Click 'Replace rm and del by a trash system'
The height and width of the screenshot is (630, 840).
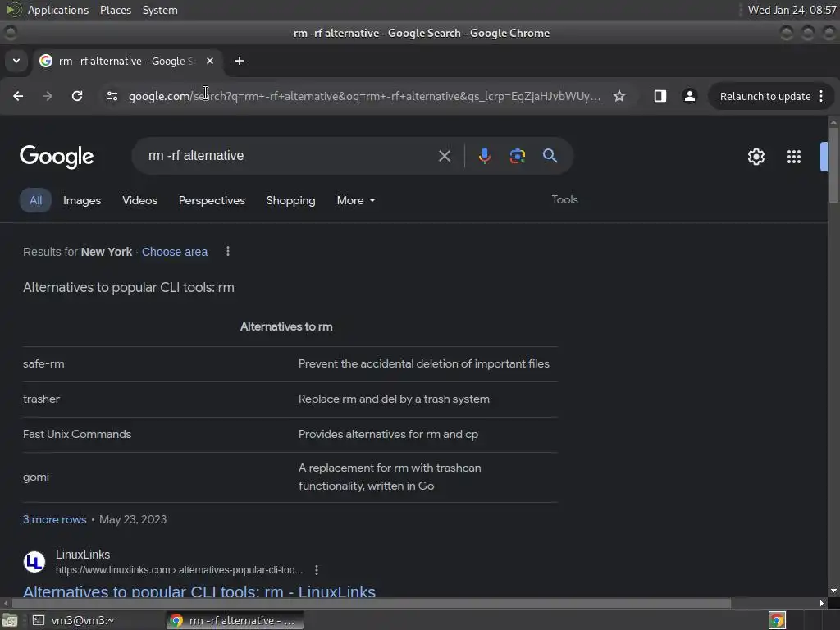point(394,399)
